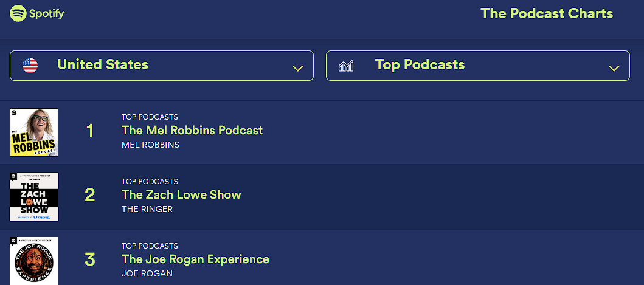Click the MEL ROBBINS publisher name
This screenshot has height=285, width=644.
tap(150, 145)
